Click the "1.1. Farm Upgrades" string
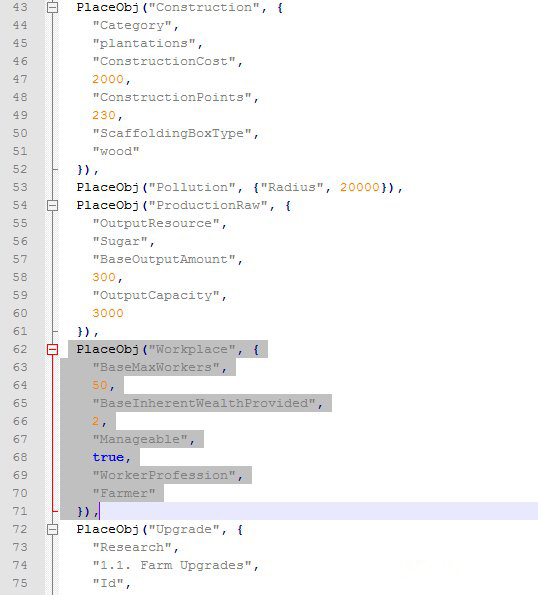 point(172,565)
